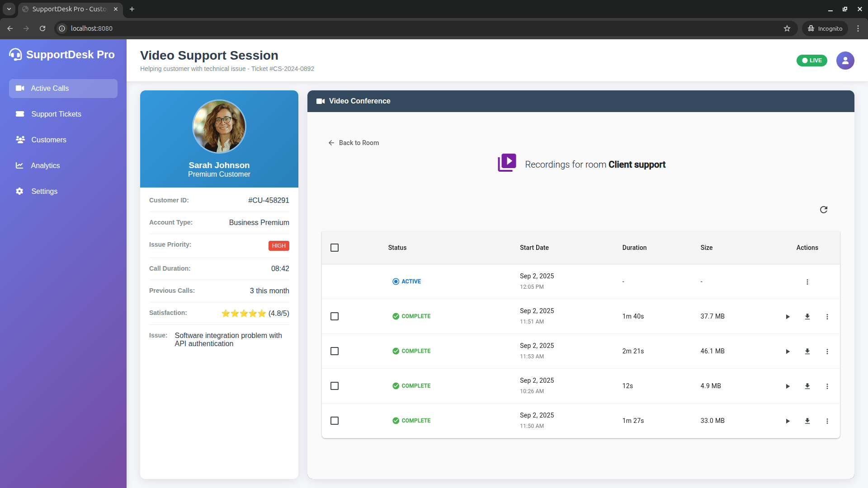Click the recordings library play icon

click(x=507, y=163)
